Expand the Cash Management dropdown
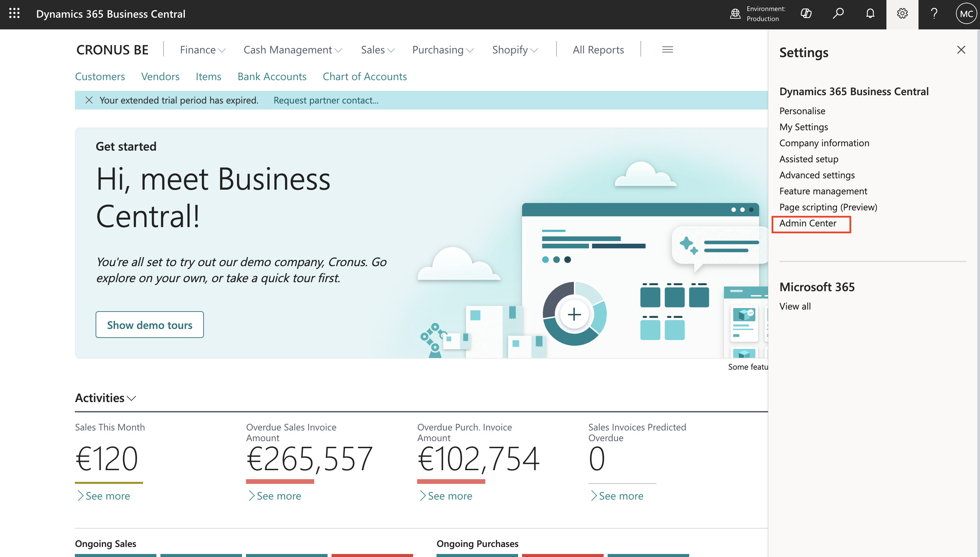The height and width of the screenshot is (557, 980). coord(292,50)
